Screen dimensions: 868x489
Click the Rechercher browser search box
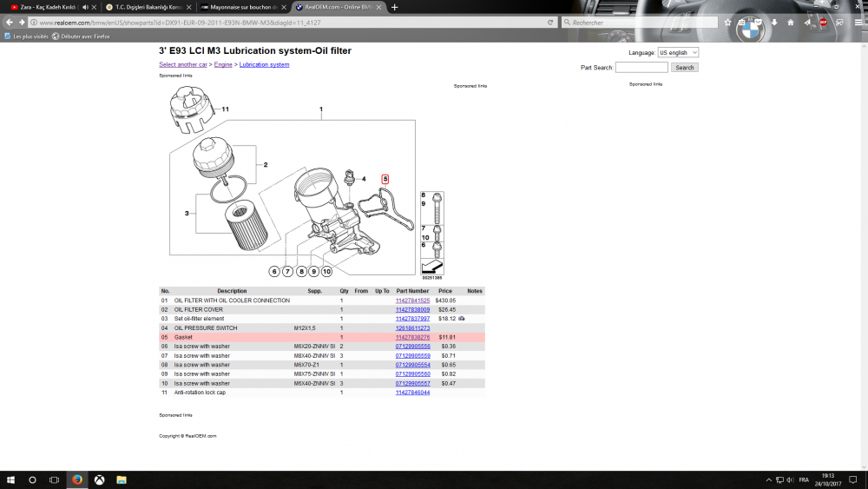640,23
